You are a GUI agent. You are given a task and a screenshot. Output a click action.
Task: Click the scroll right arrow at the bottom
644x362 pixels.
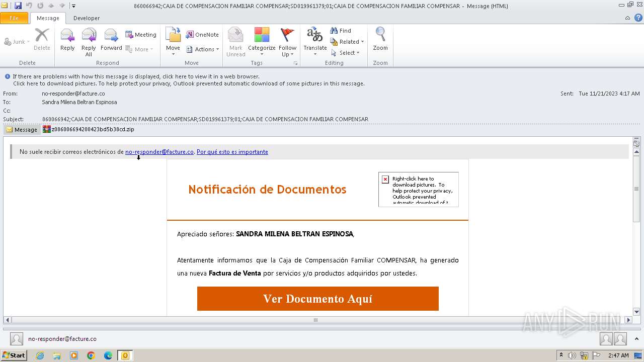pos(628,320)
